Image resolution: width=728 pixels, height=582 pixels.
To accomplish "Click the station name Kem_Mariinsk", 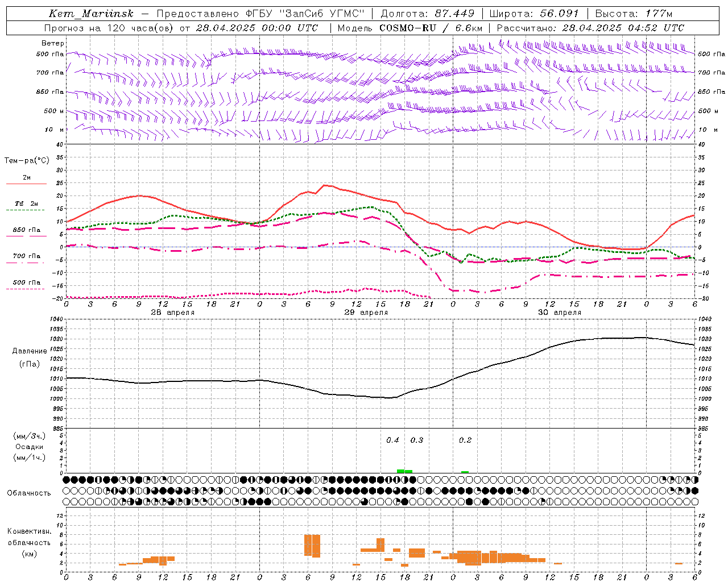I will tap(91, 14).
